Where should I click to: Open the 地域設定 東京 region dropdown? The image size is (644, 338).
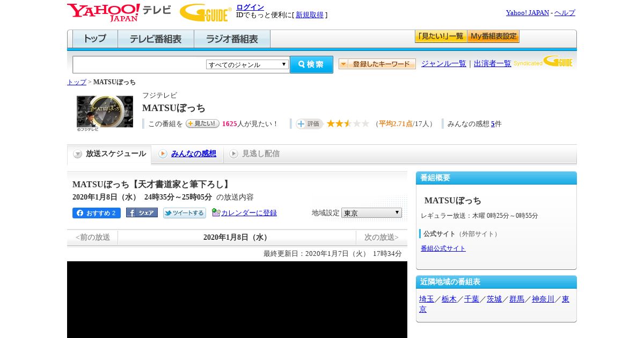point(371,213)
